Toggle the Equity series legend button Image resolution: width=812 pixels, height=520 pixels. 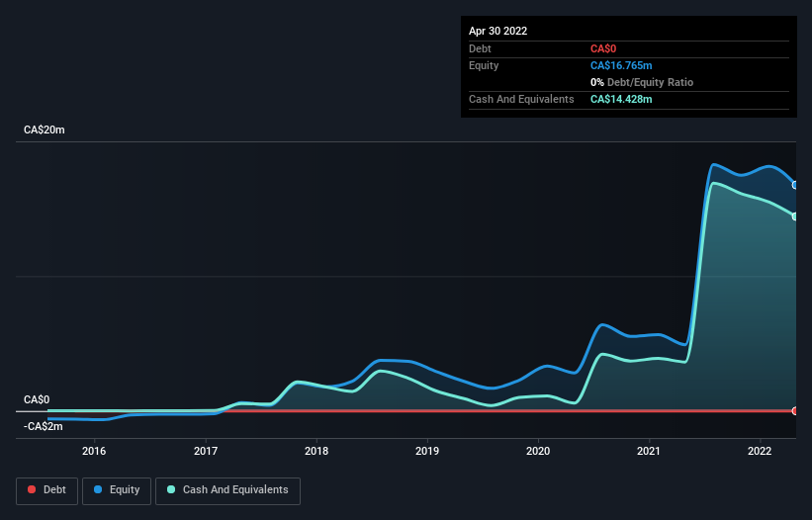point(117,490)
